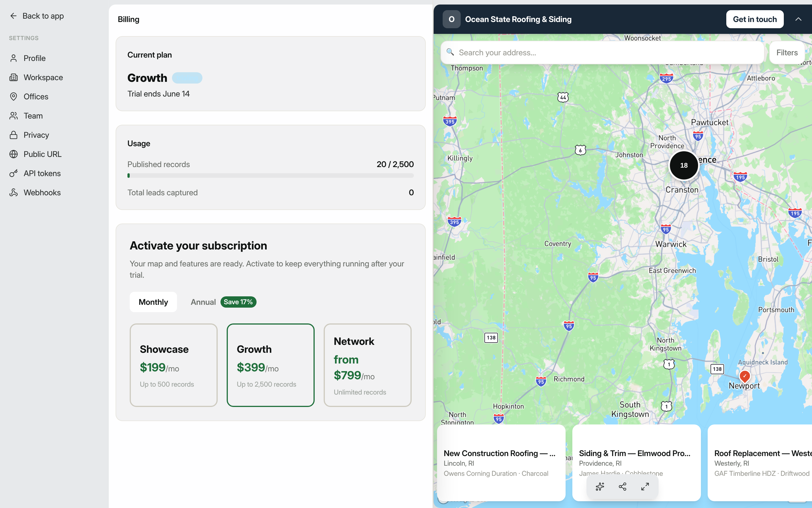Image resolution: width=812 pixels, height=508 pixels.
Task: Open Siding & Trim Elmwood project card
Action: 636,463
